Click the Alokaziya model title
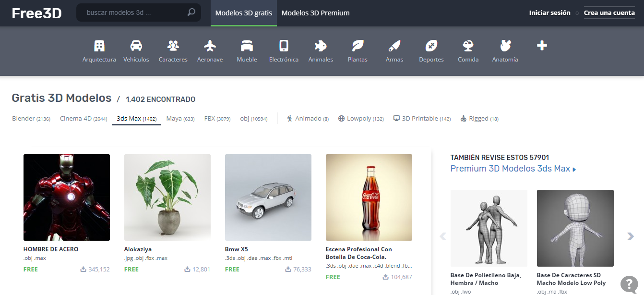The height and width of the screenshot is (295, 644). (138, 249)
